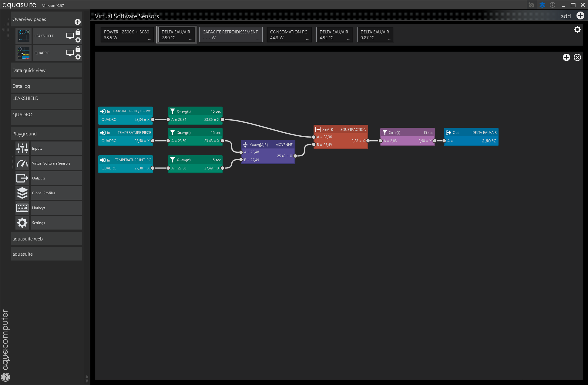
Task: Open the POWER 12600K + 3080 sensor ellipsis menu
Action: coord(149,39)
